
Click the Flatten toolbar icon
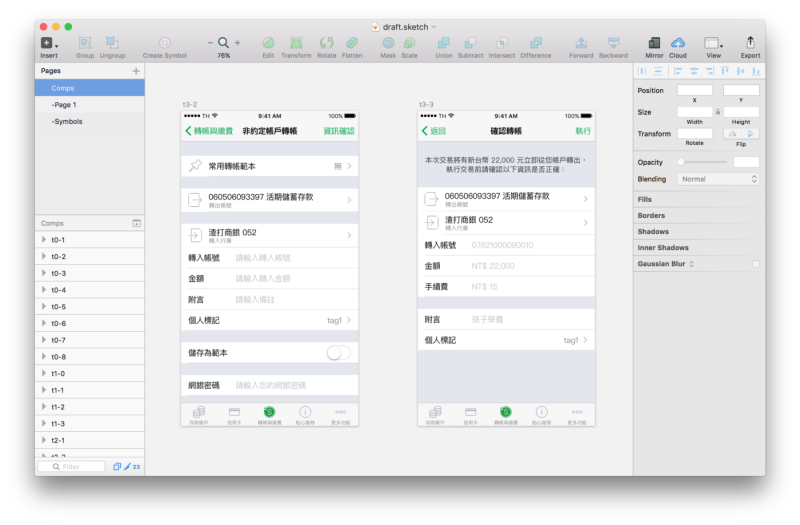tap(352, 43)
